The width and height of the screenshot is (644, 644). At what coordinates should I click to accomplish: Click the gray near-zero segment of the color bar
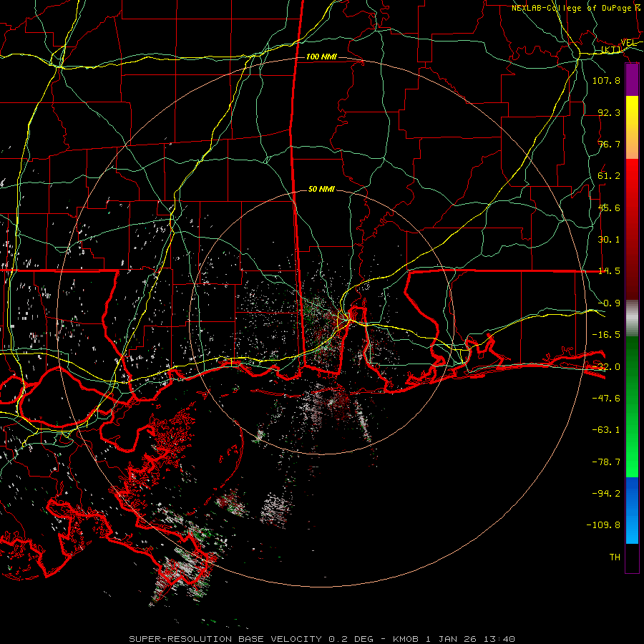632,318
